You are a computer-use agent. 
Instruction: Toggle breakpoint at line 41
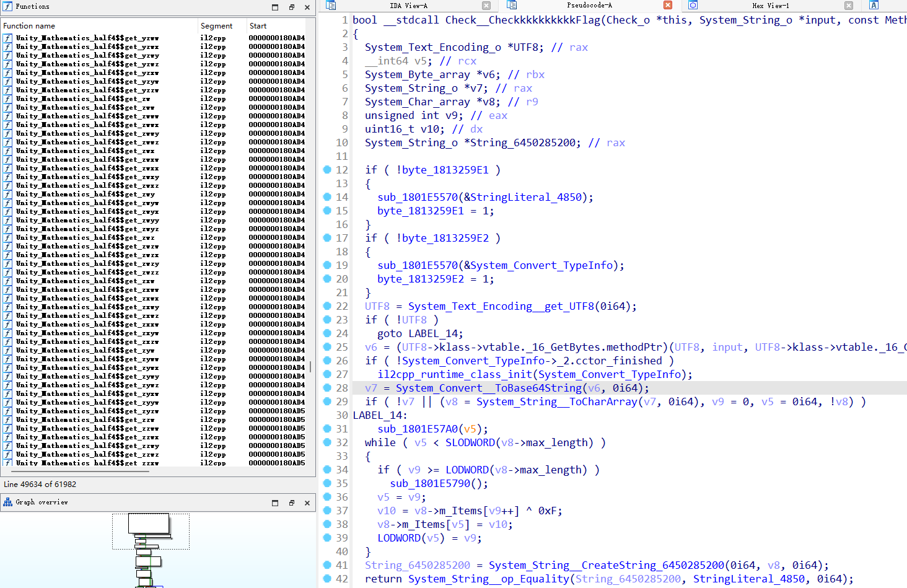tap(327, 565)
